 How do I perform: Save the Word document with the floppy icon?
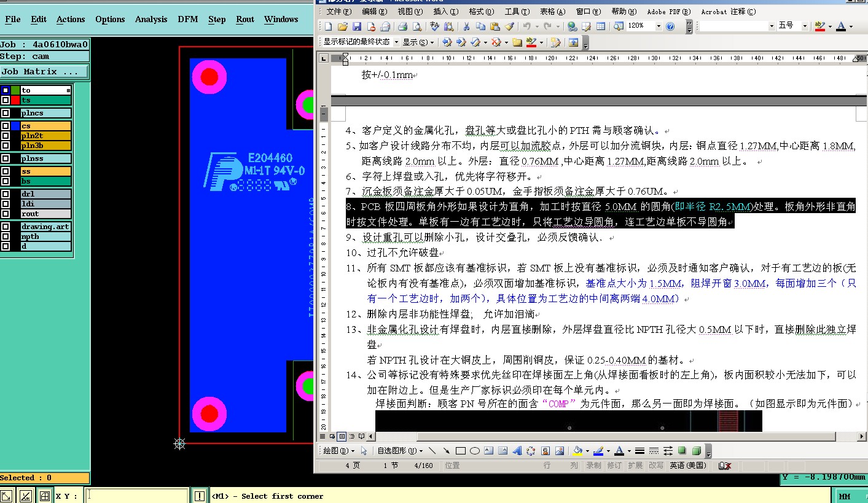coord(357,26)
